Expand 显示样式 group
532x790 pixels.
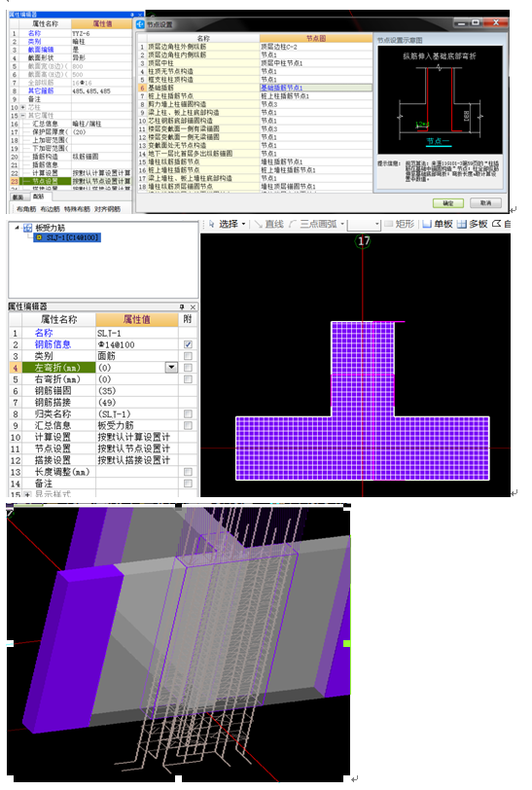click(27, 494)
